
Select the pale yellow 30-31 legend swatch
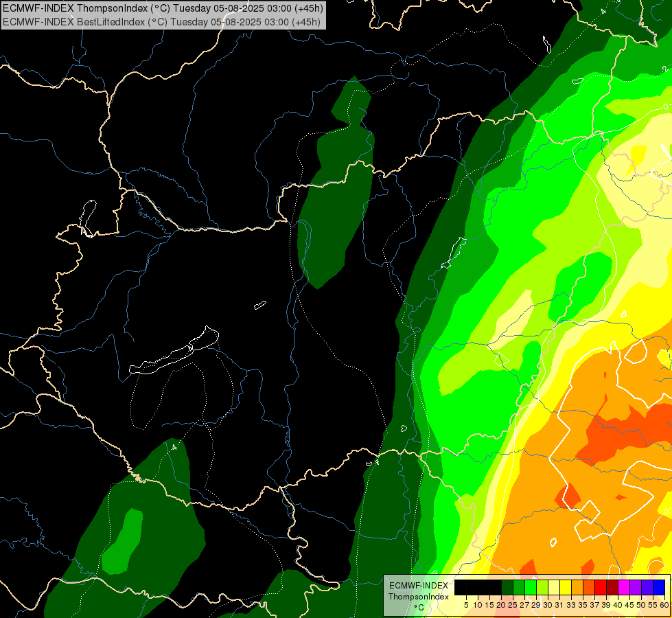pos(554,587)
